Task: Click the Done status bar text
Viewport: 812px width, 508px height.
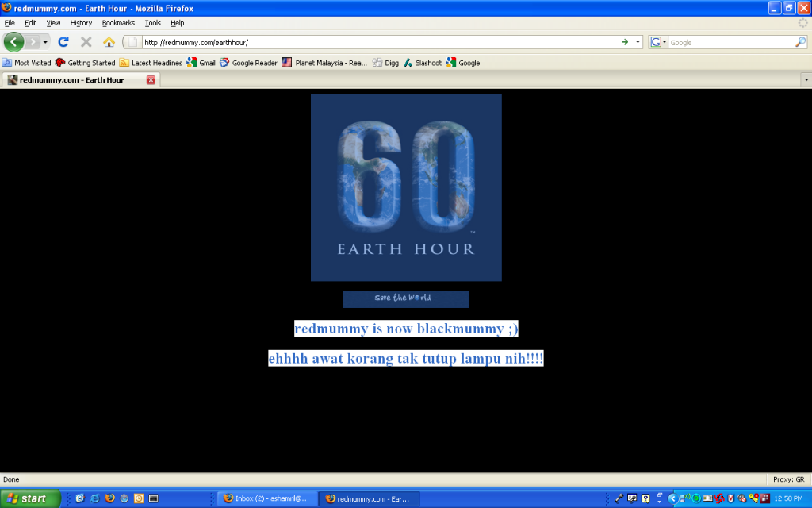Action: tap(11, 479)
